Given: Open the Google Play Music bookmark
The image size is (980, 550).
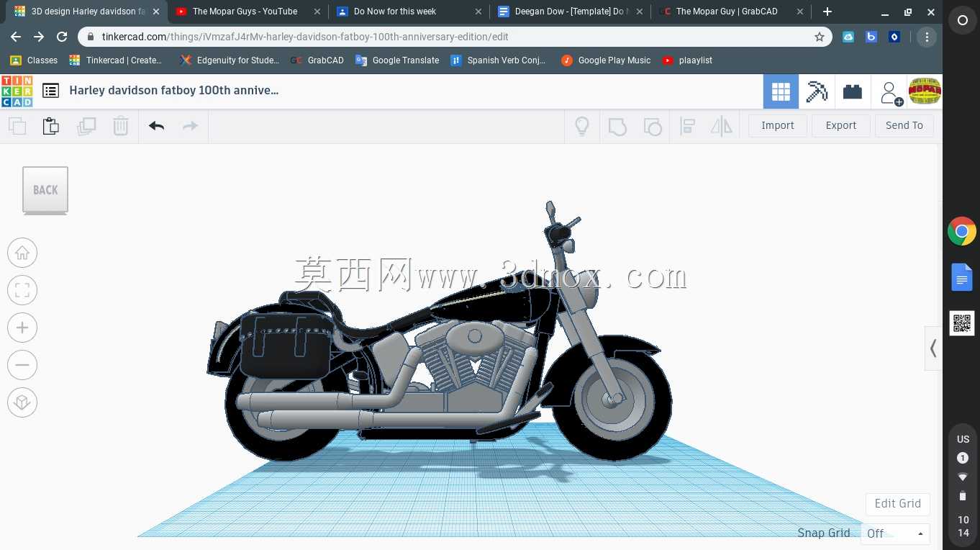Looking at the screenshot, I should [606, 60].
